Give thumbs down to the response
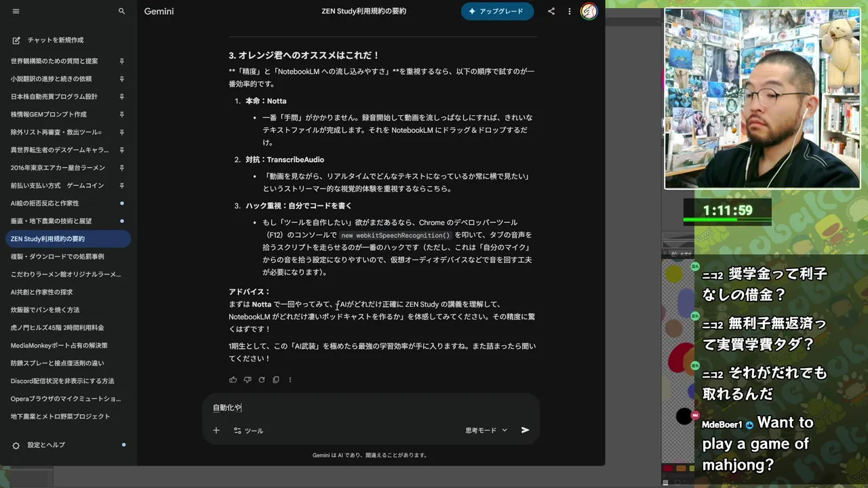The width and height of the screenshot is (868, 488). pyautogui.click(x=248, y=380)
